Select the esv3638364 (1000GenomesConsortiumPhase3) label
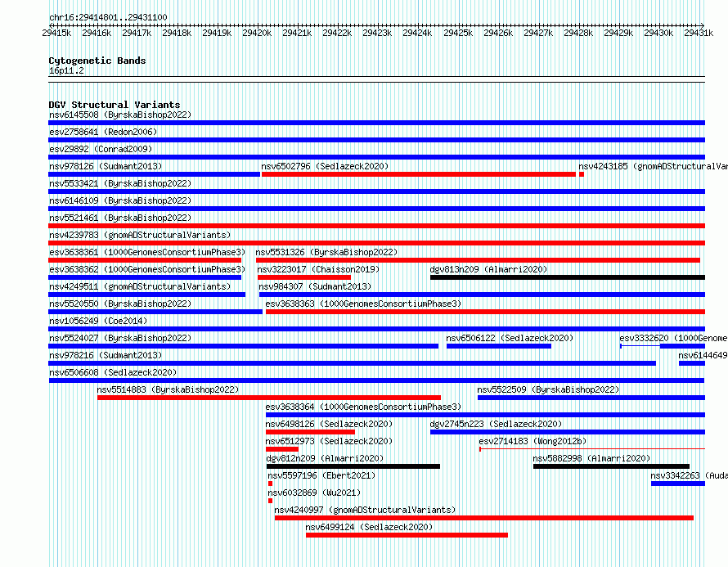Viewport: 728px width, 567px height. [x=363, y=407]
